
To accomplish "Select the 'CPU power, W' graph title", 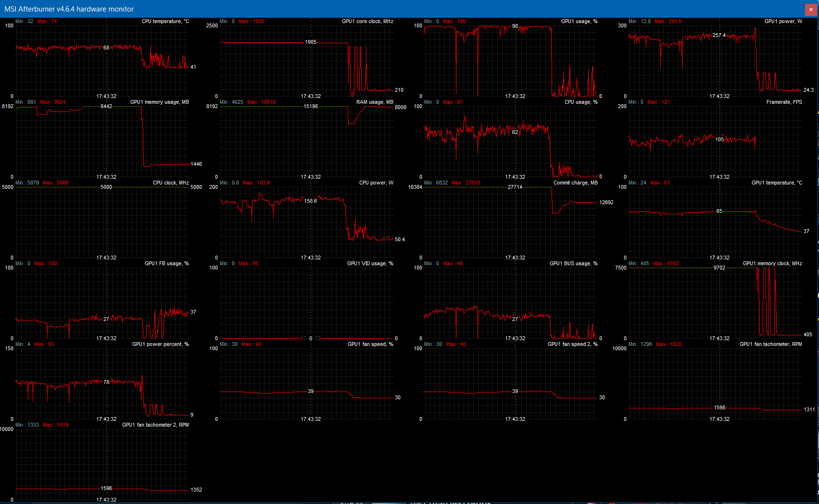I will (376, 183).
